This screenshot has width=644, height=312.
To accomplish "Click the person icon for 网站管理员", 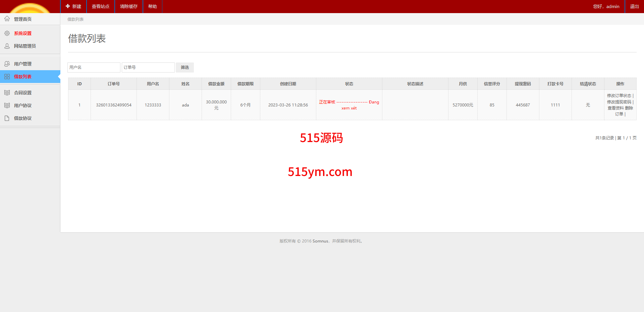I will [x=7, y=46].
